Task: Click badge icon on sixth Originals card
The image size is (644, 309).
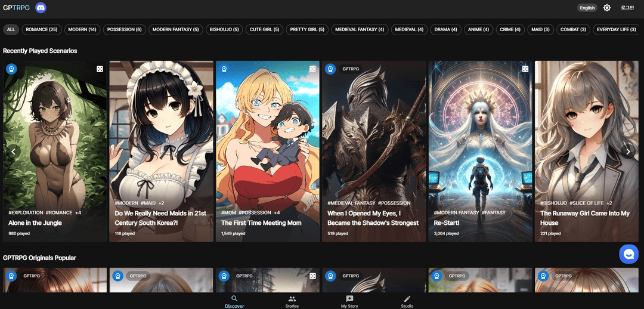Action: (543, 276)
